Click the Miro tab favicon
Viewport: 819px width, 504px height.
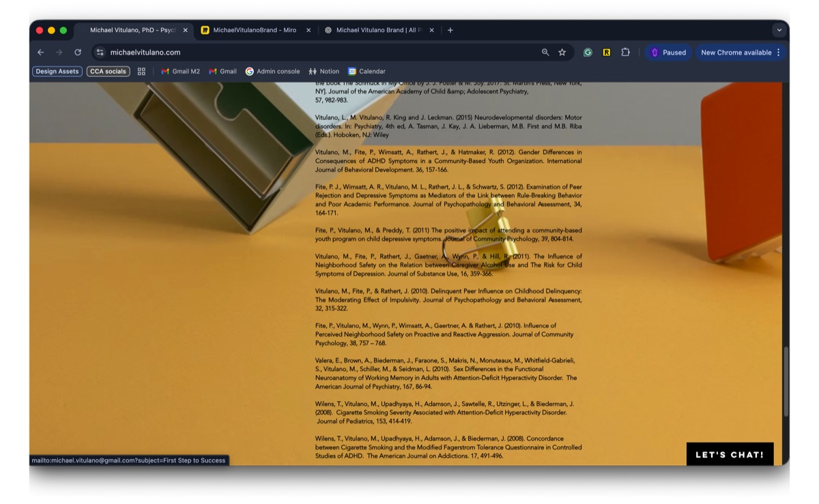[x=205, y=30]
